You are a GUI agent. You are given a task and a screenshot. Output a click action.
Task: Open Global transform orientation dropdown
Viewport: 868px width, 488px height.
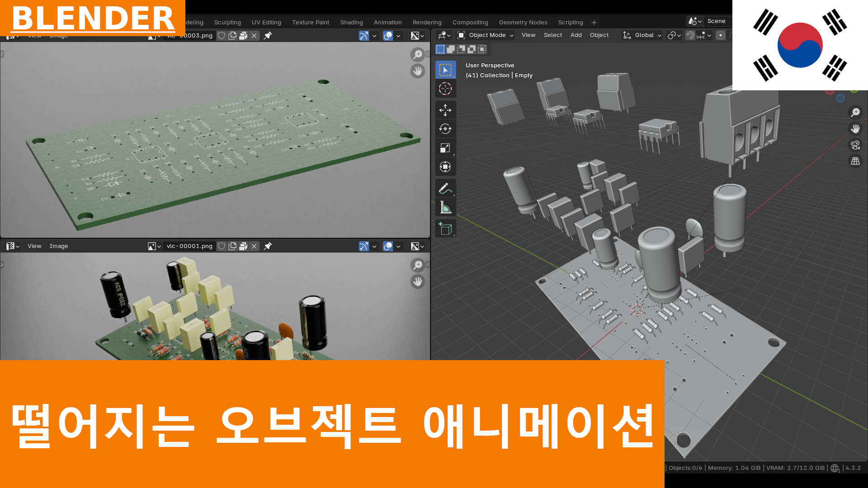click(642, 35)
